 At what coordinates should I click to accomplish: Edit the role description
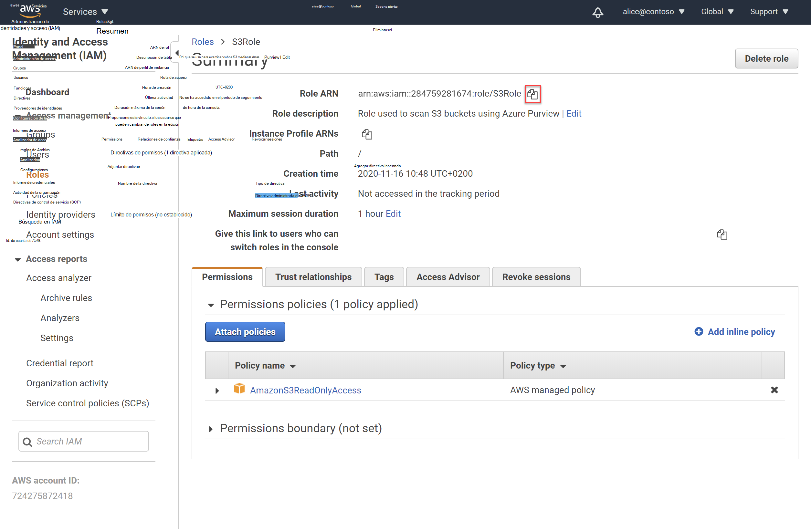tap(574, 113)
